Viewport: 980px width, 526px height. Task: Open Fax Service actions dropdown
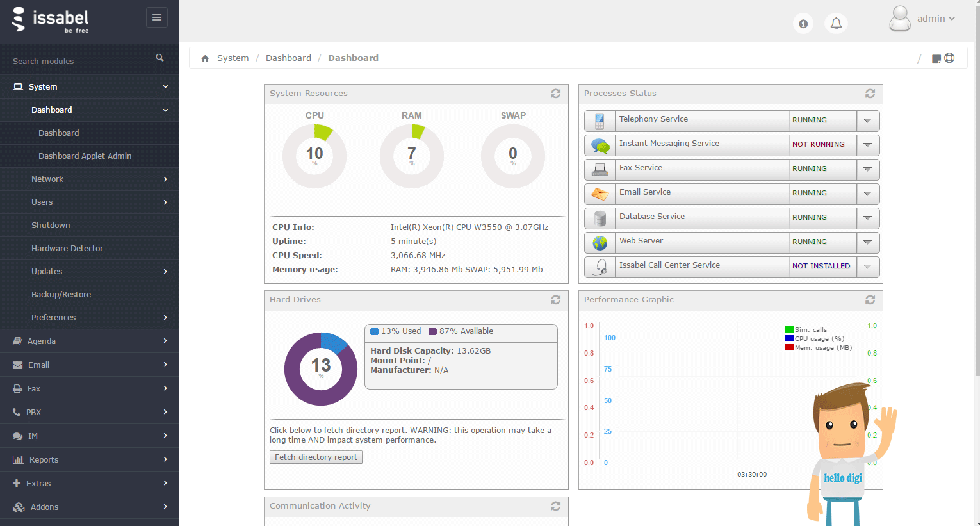[x=868, y=169]
